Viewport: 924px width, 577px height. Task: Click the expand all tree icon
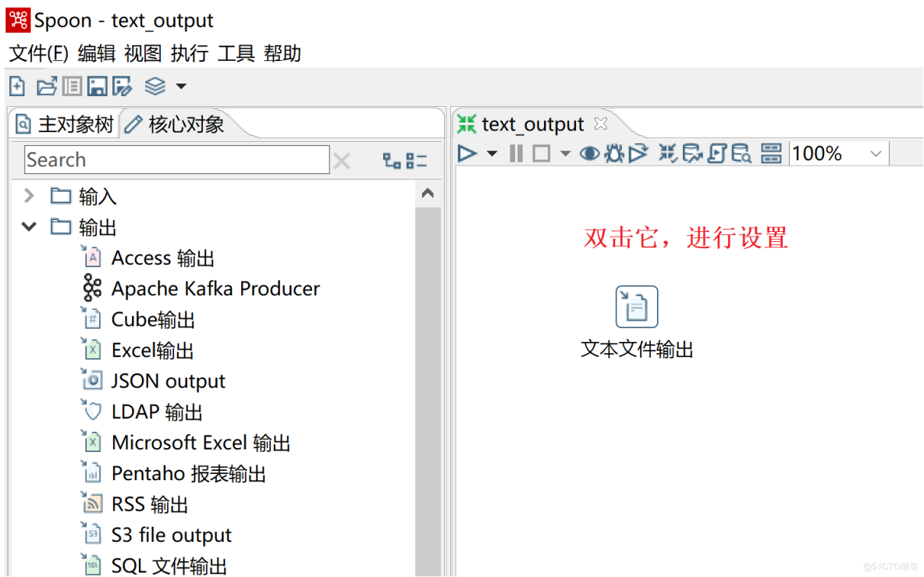pos(391,160)
